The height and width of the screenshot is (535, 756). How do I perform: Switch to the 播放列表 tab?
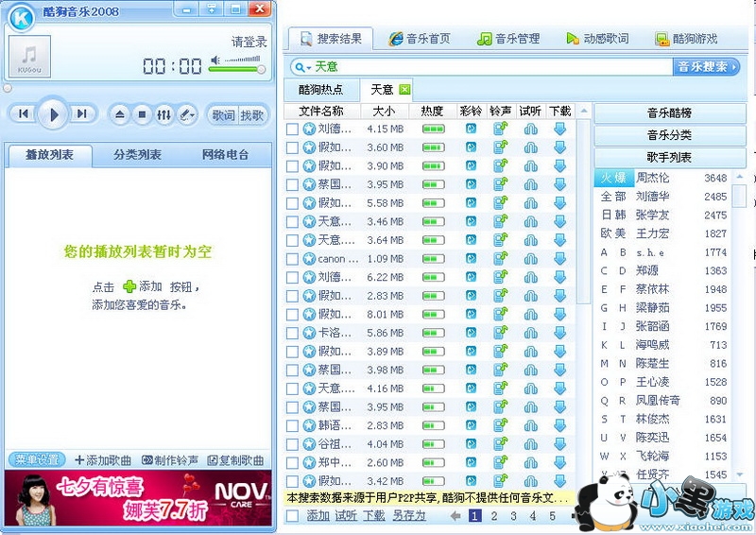[49, 155]
